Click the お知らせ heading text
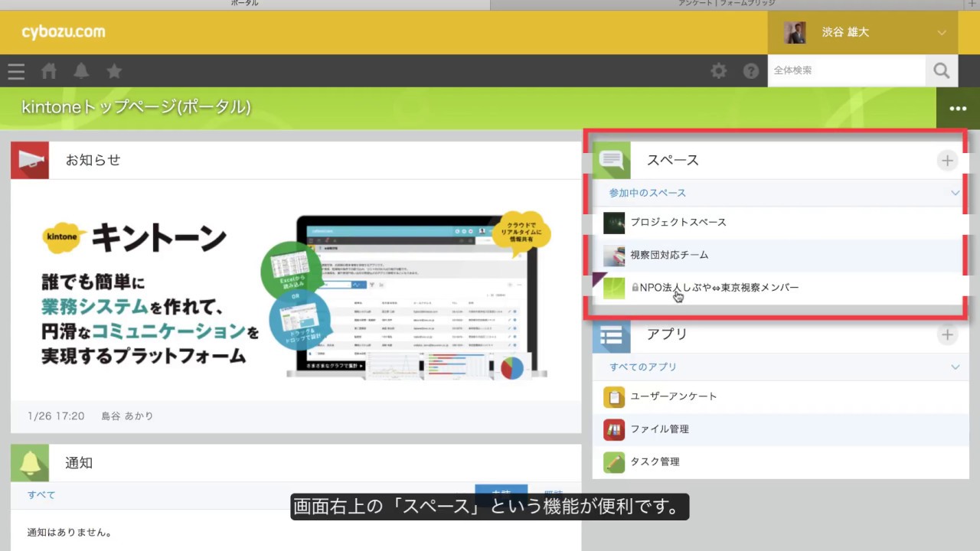The width and height of the screenshot is (980, 551). click(x=93, y=160)
